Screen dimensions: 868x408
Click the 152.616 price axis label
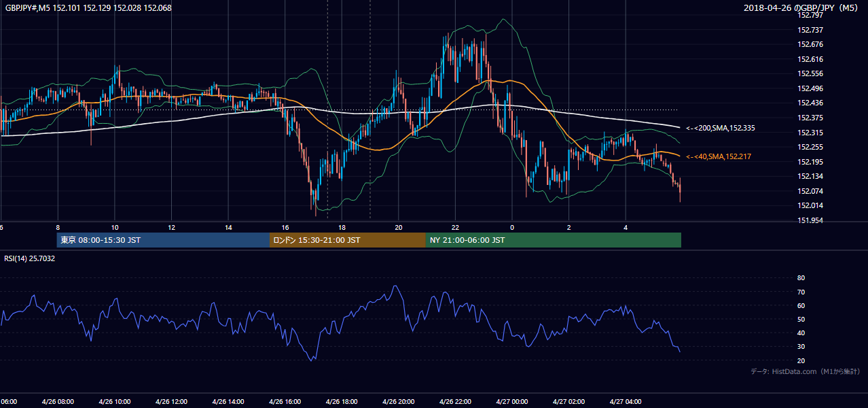pos(810,59)
